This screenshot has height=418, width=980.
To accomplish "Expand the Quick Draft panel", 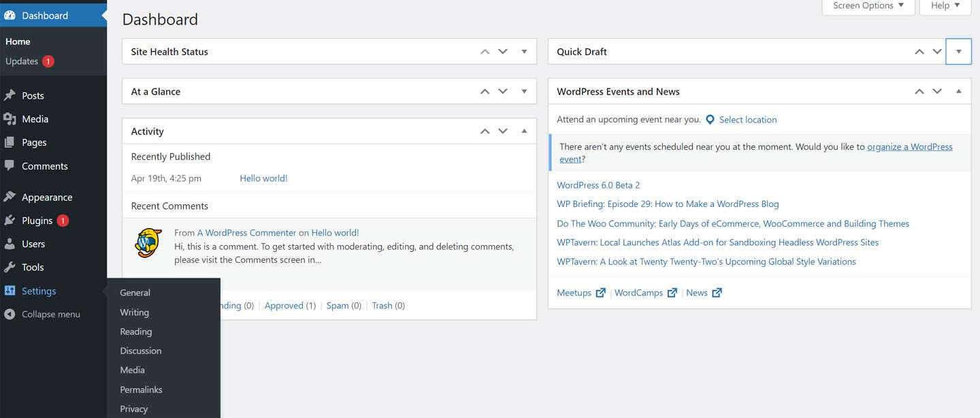I will [958, 52].
